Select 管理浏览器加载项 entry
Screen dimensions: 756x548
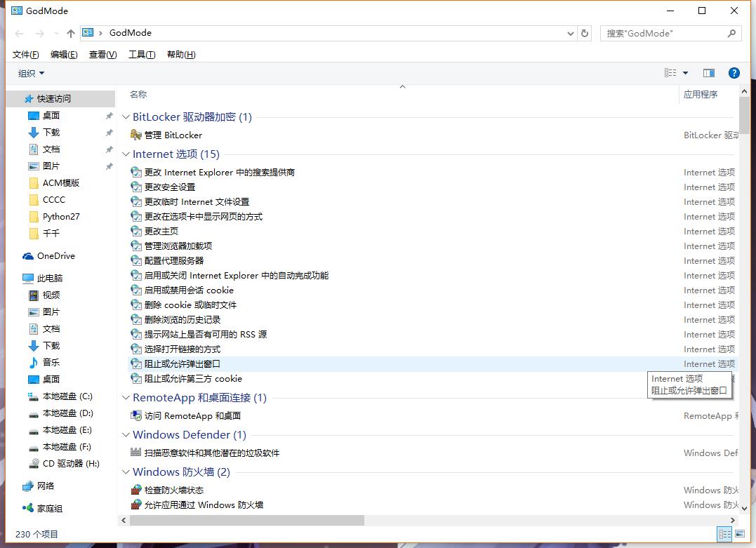tap(178, 246)
